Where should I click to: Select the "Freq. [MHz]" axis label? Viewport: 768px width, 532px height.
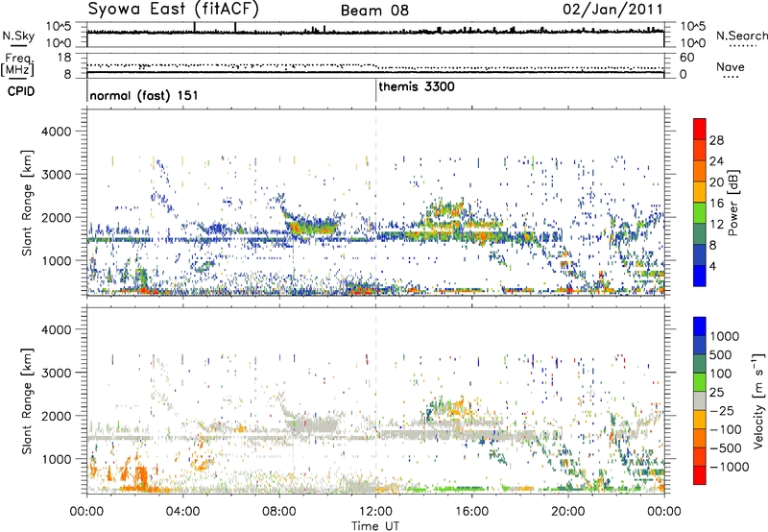point(17,64)
